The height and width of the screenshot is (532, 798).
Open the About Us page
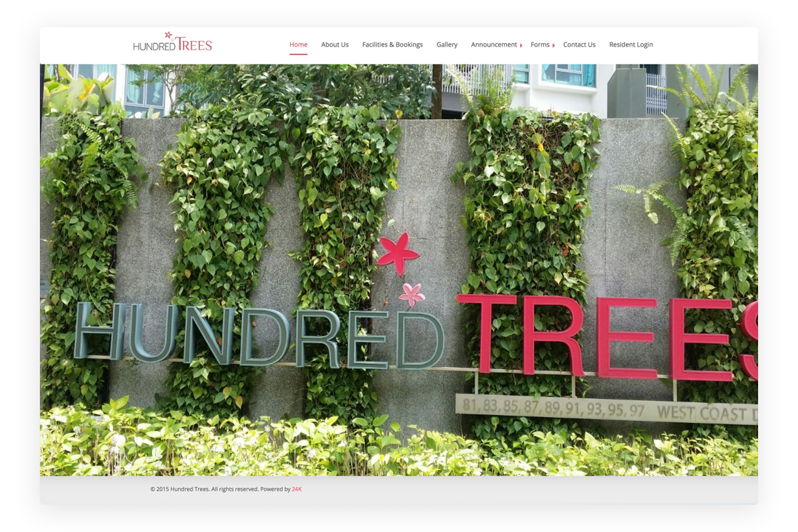pyautogui.click(x=334, y=45)
